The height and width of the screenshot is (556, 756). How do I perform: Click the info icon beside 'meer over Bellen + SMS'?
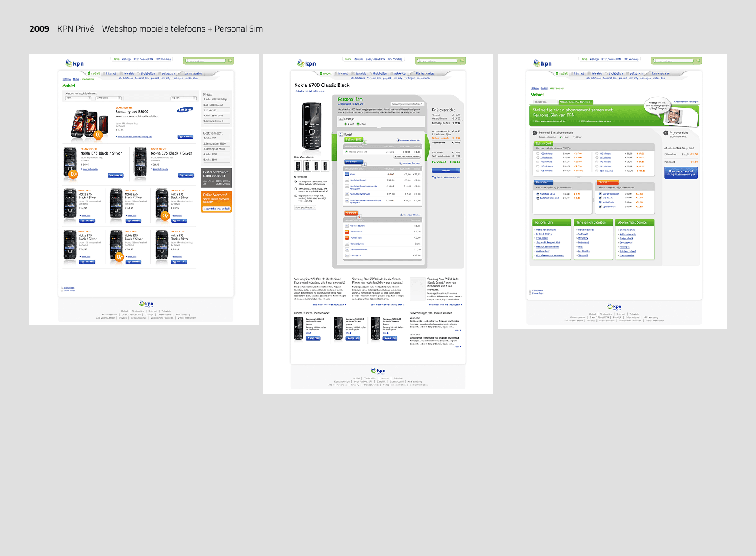(x=398, y=140)
